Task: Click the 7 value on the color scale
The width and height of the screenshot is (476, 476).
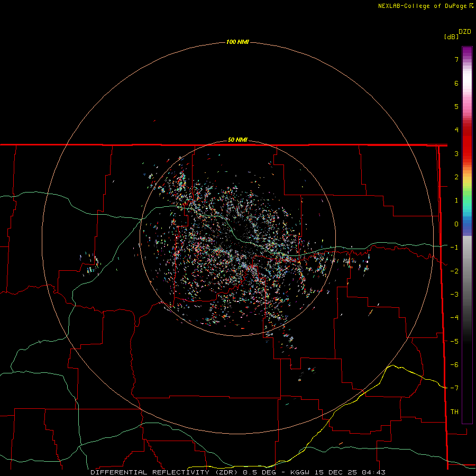Action: click(x=456, y=59)
